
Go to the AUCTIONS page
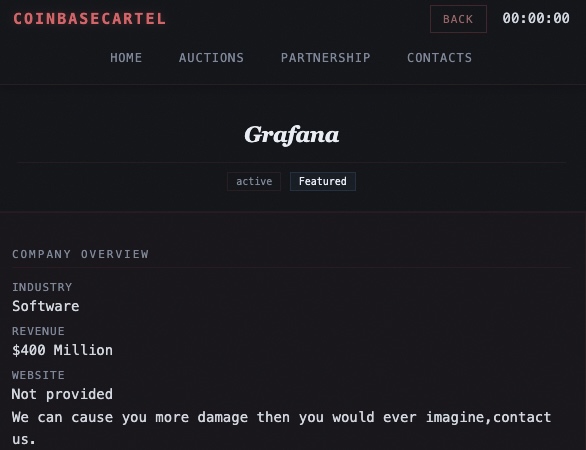click(x=211, y=58)
